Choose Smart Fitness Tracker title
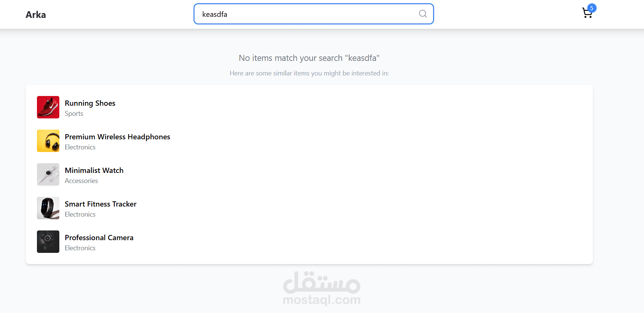Screen dimensions: 644x313 (101, 204)
